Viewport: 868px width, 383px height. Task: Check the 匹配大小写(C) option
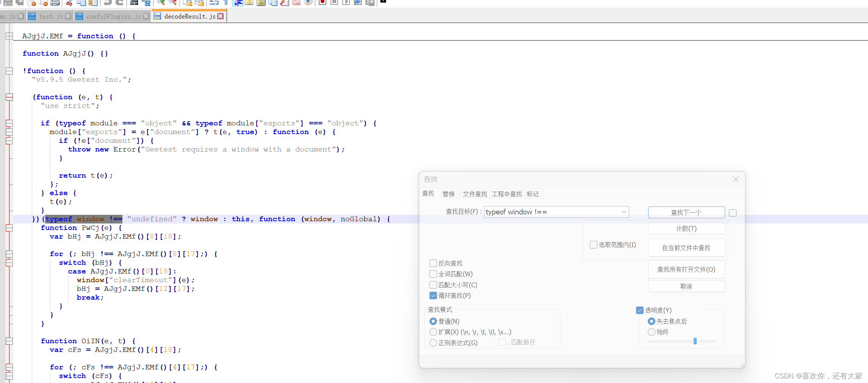coord(433,285)
